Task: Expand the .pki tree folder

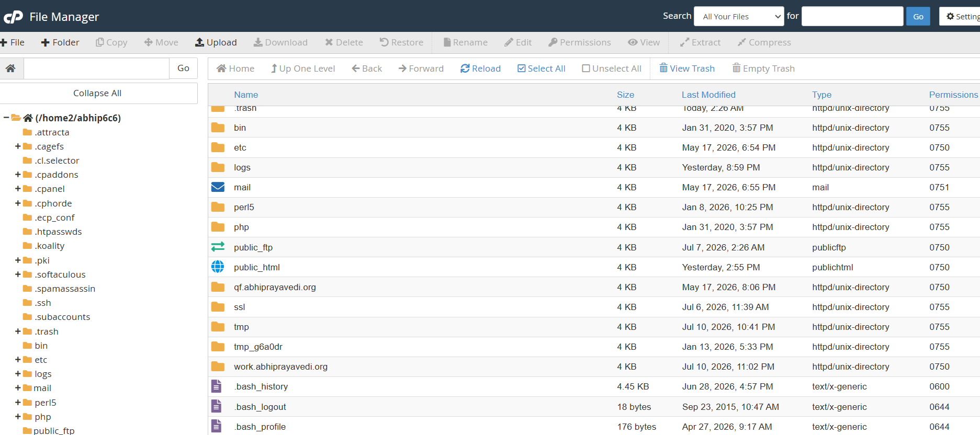Action: 18,260
